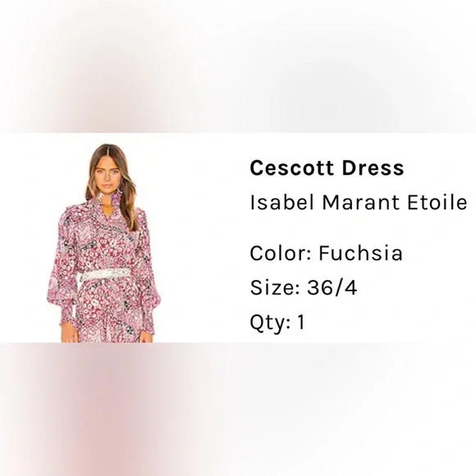Image resolution: width=476 pixels, height=476 pixels.
Task: Open the Isabel Marant Etoile brand name
Action: click(358, 202)
